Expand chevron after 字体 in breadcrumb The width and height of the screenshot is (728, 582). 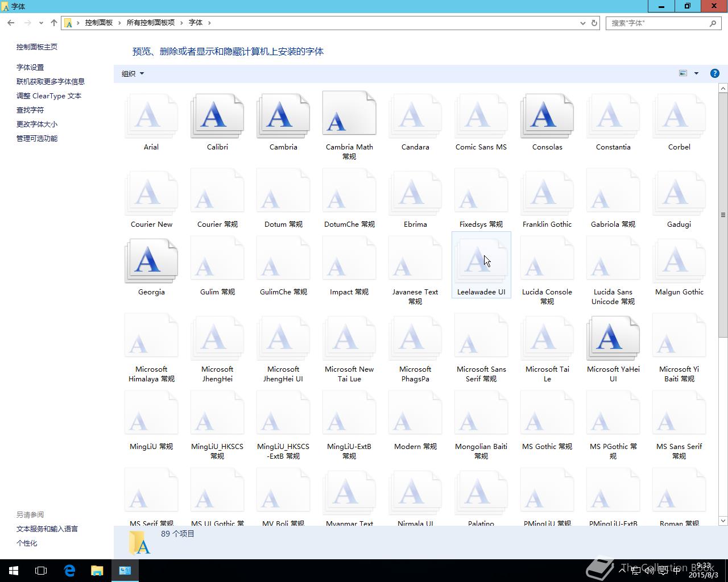pos(209,23)
